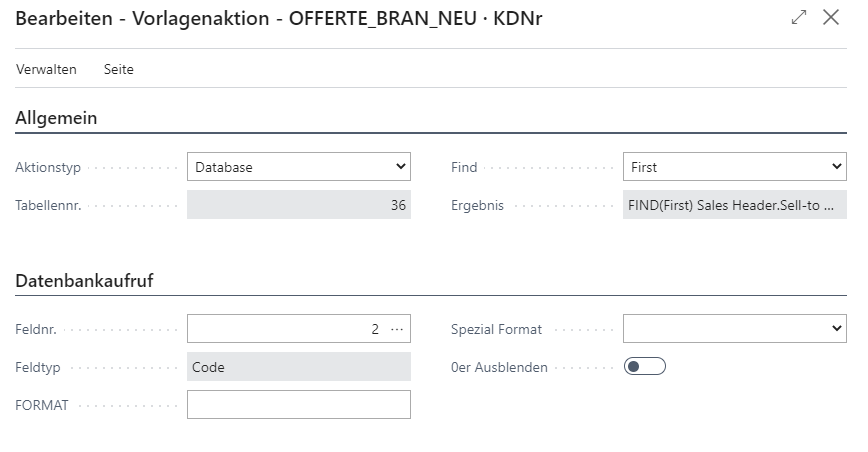The height and width of the screenshot is (452, 868).
Task: Open the Verwalten menu
Action: click(46, 69)
